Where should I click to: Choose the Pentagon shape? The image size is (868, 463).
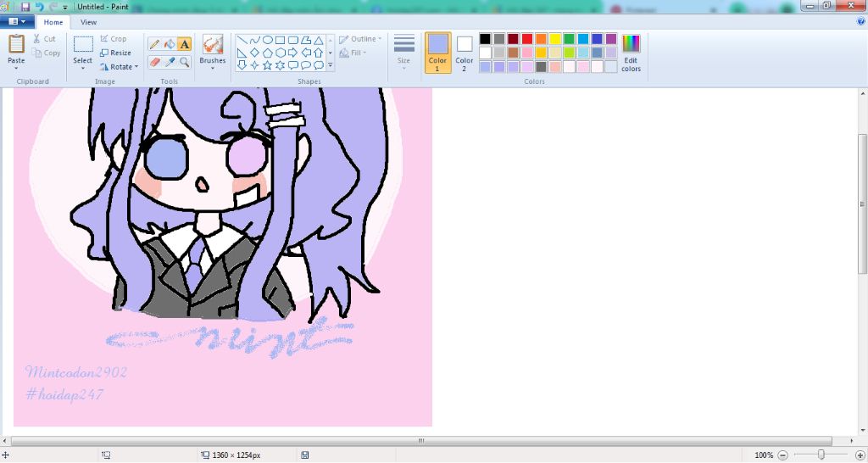point(267,53)
